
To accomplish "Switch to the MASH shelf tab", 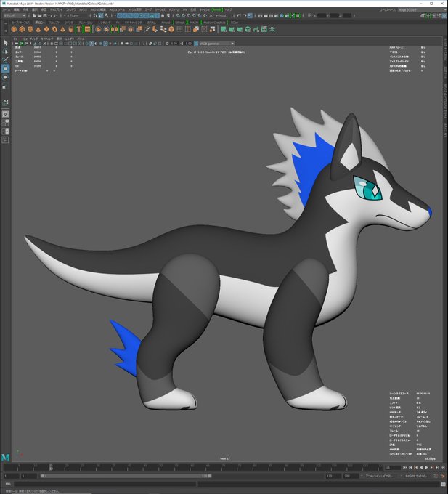I will [x=194, y=23].
